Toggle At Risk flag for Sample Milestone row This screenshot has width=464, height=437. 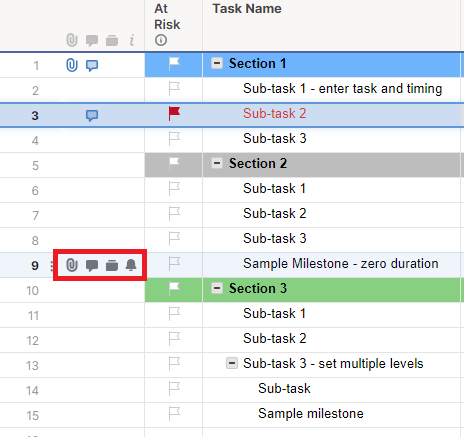(x=174, y=264)
